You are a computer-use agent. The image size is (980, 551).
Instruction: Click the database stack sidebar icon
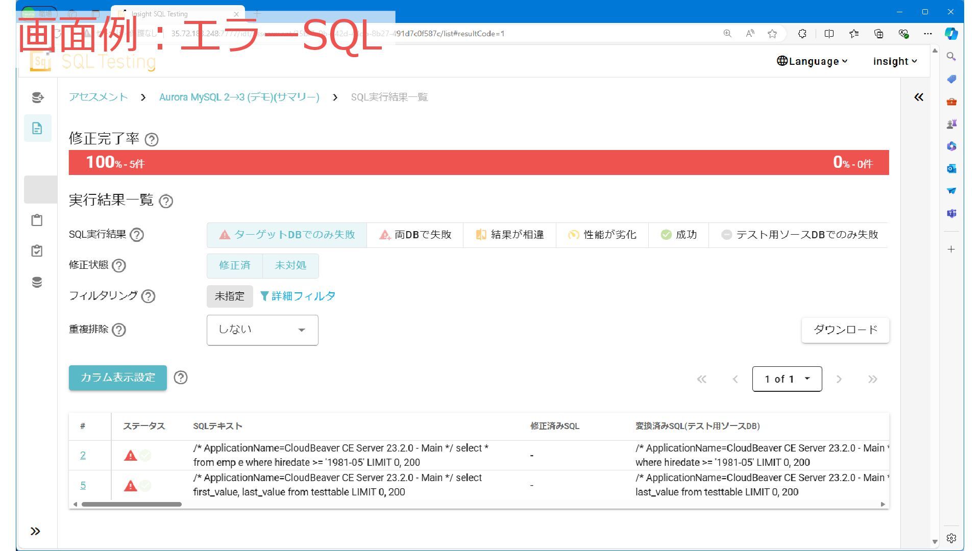click(x=37, y=282)
